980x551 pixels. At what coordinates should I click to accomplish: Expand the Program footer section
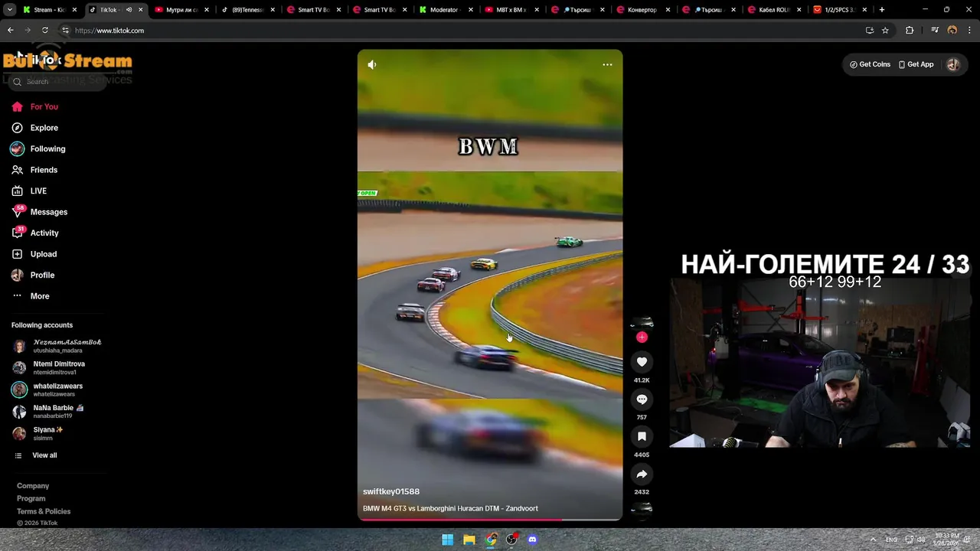coord(31,499)
